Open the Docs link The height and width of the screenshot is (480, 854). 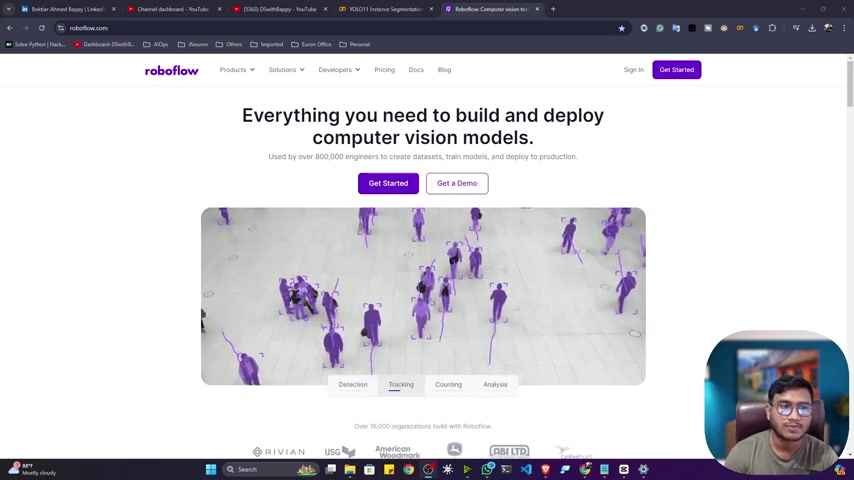[x=416, y=70]
